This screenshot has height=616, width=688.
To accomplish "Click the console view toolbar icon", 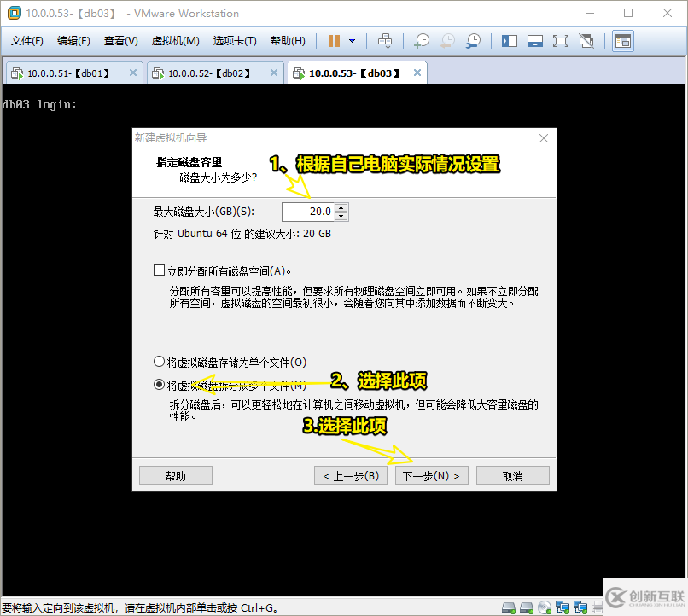I will click(622, 41).
